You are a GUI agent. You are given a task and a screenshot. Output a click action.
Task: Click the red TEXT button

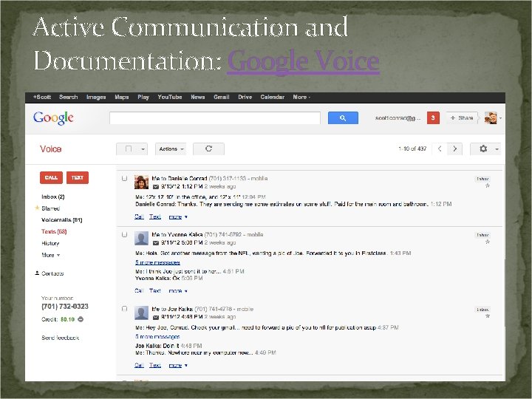point(78,177)
